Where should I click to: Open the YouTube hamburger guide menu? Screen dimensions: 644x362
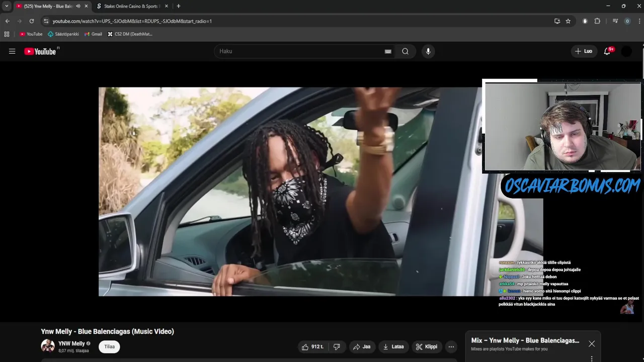[x=12, y=51]
